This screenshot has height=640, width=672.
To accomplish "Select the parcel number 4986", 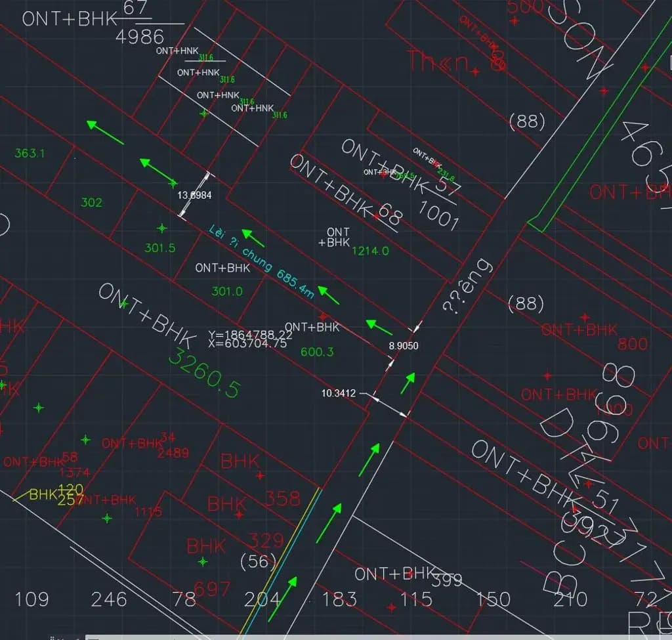I will [x=140, y=37].
